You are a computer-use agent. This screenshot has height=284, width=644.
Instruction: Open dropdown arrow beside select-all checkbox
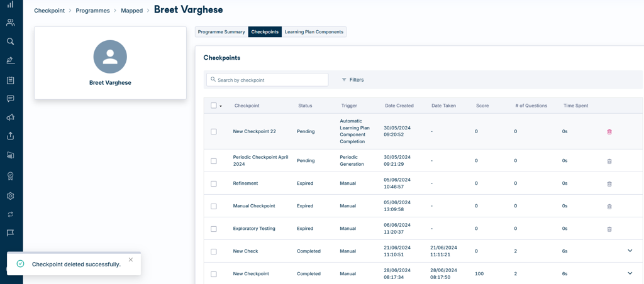221,106
